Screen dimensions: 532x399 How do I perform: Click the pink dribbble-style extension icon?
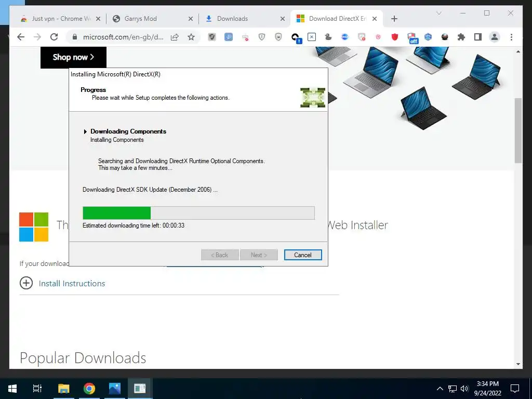click(x=378, y=37)
